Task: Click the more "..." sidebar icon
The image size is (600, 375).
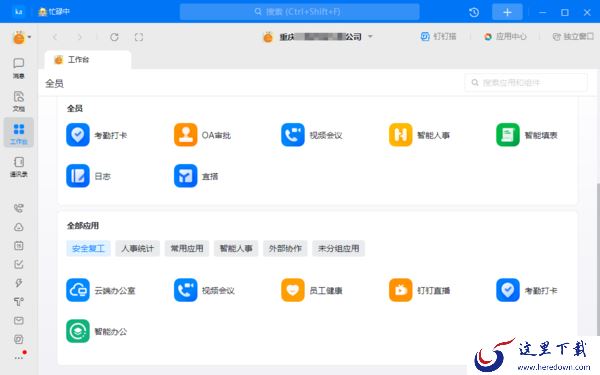Action: [x=19, y=358]
